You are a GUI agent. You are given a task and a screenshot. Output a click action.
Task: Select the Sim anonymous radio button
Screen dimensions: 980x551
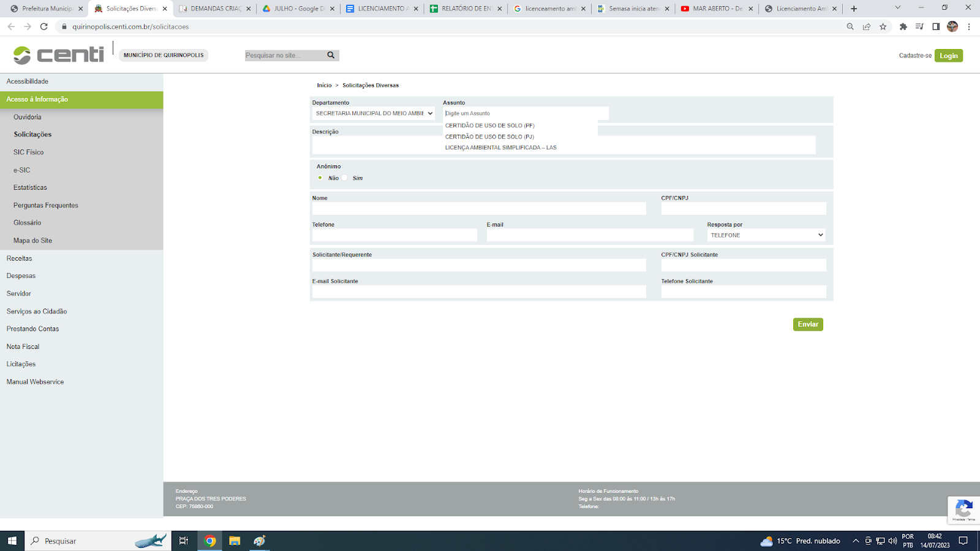pos(345,178)
